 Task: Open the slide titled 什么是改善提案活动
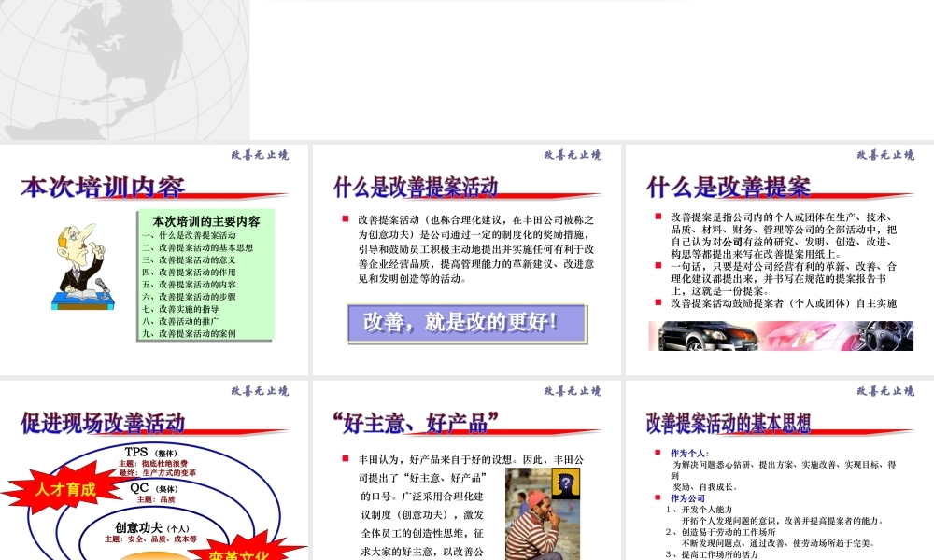466,259
